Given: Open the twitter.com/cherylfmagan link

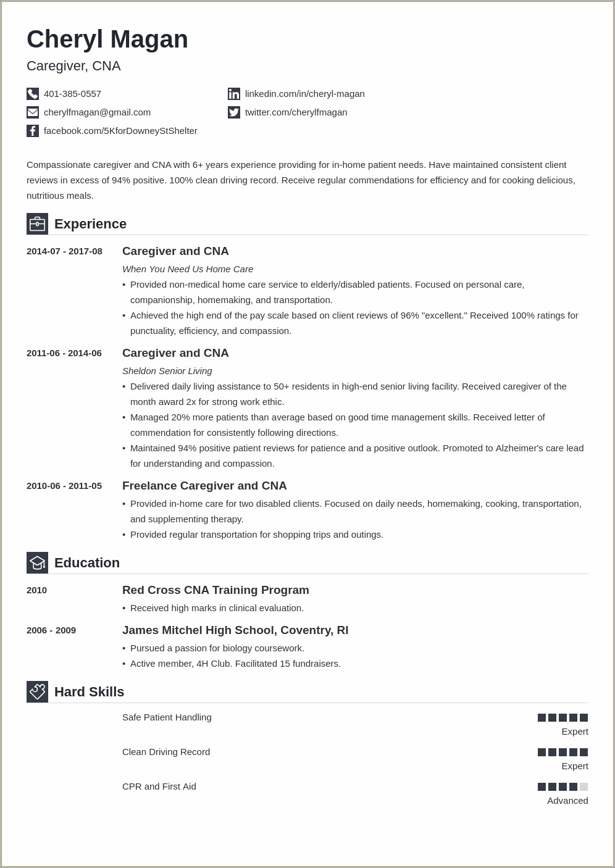Looking at the screenshot, I should (x=296, y=112).
